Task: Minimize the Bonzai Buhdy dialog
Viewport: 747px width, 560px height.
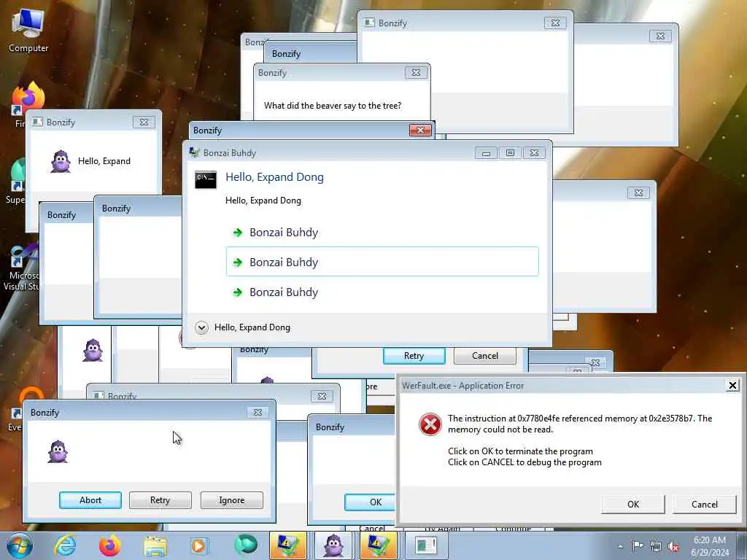Action: (486, 153)
